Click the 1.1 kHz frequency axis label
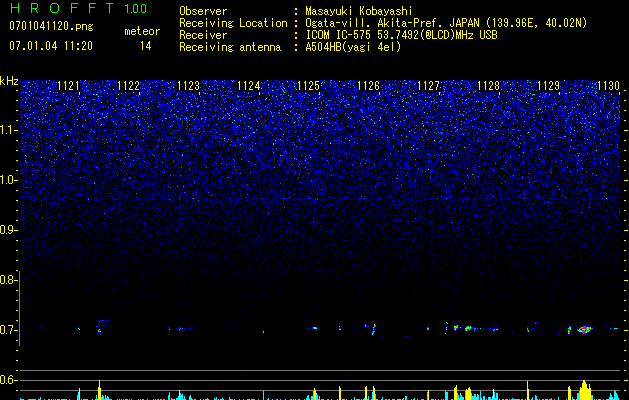Viewport: 629px width, 400px height. pyautogui.click(x=8, y=130)
